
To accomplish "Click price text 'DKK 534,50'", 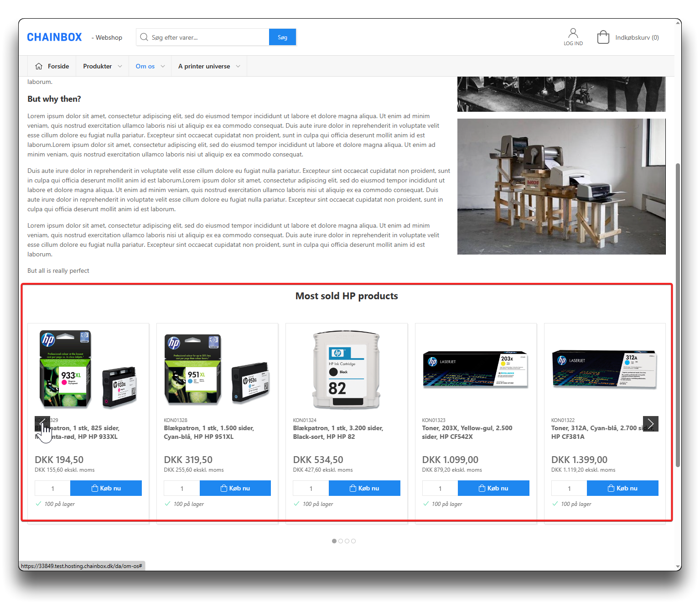I will [x=318, y=460].
